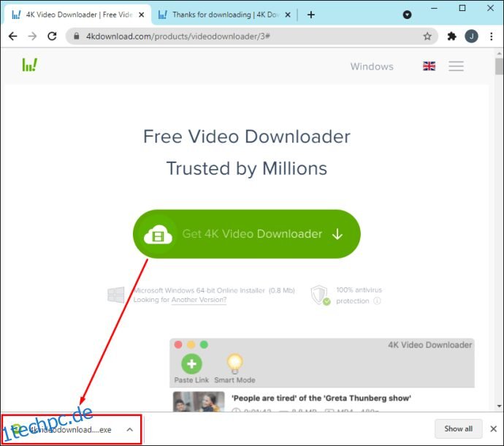
Task: Close the 4K Video Downloader tab
Action: click(142, 15)
